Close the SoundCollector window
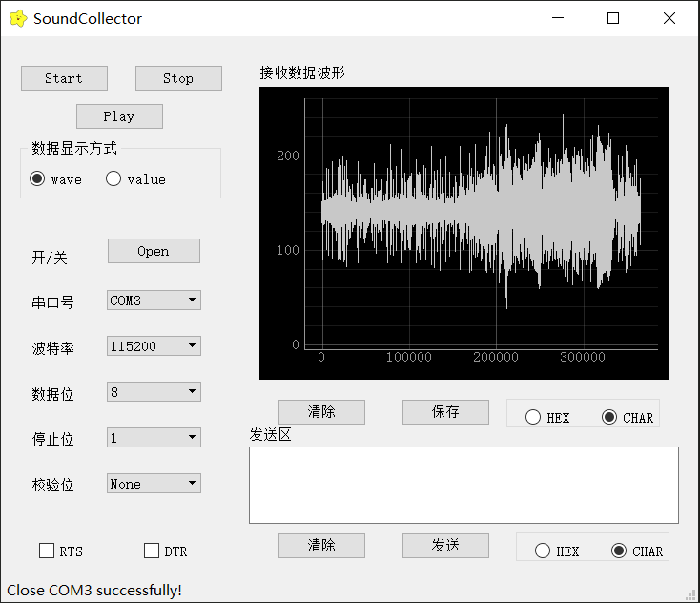 (x=669, y=18)
